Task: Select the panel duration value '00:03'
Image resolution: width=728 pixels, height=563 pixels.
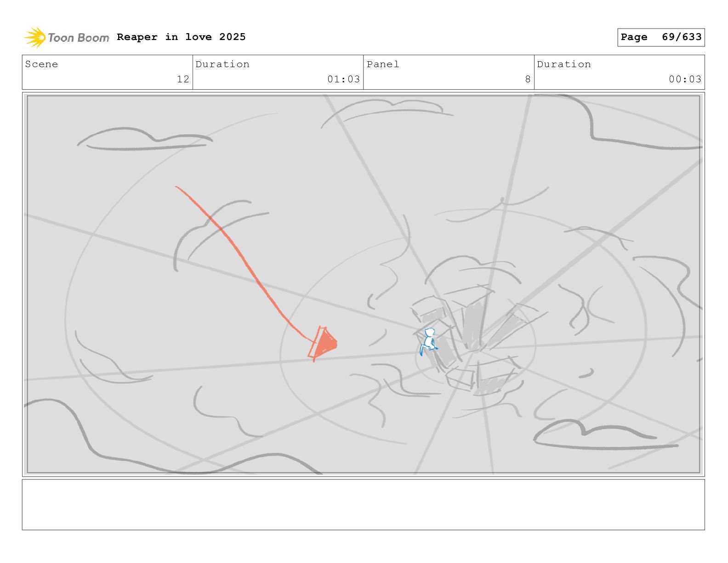Action: click(685, 79)
